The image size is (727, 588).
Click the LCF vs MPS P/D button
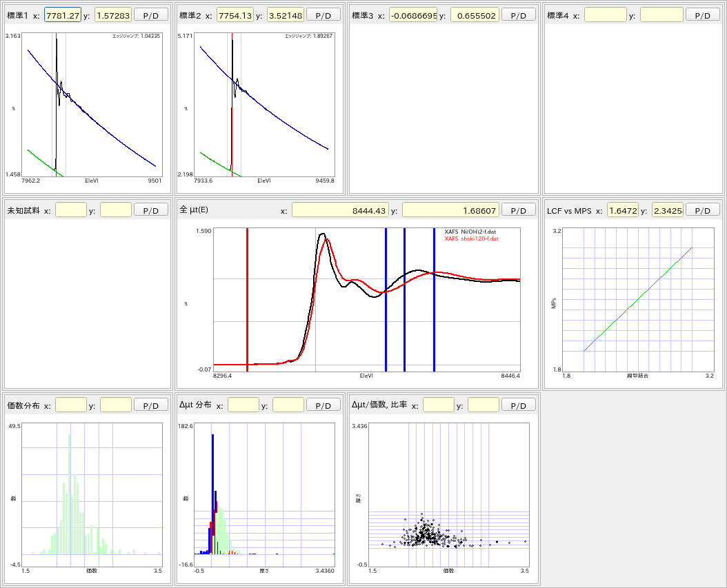pos(703,210)
